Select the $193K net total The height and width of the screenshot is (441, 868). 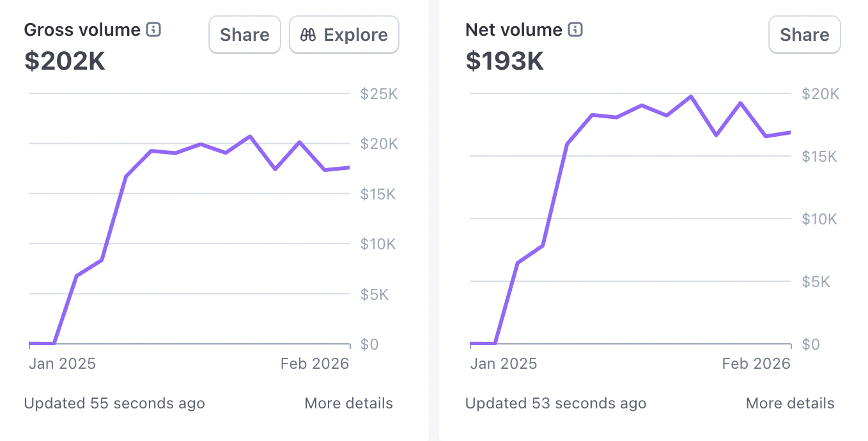pyautogui.click(x=505, y=61)
